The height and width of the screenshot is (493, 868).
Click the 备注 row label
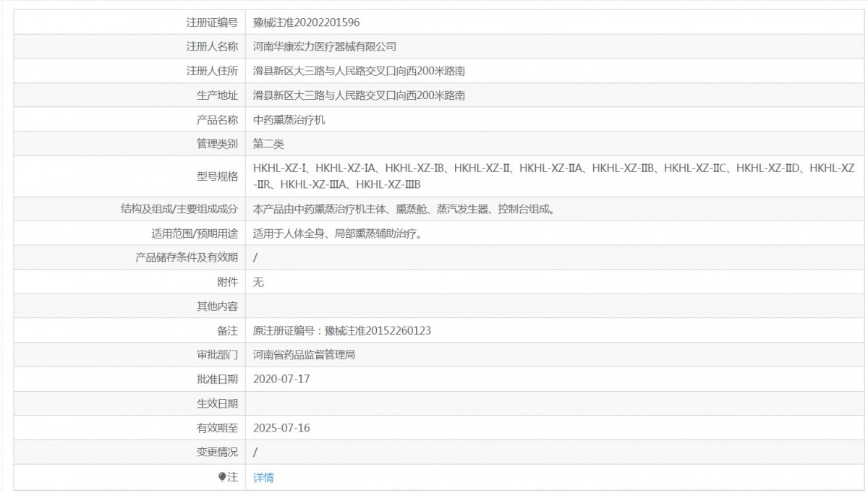pos(227,330)
